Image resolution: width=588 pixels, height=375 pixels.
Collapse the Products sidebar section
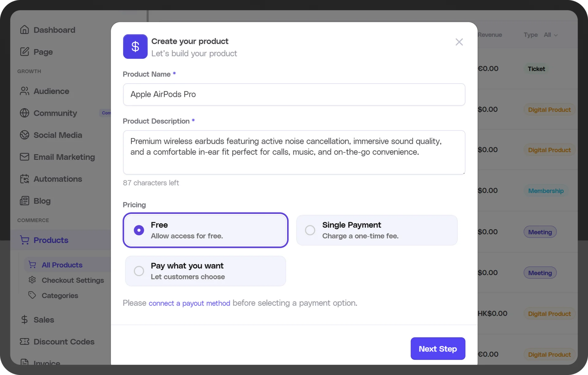51,240
